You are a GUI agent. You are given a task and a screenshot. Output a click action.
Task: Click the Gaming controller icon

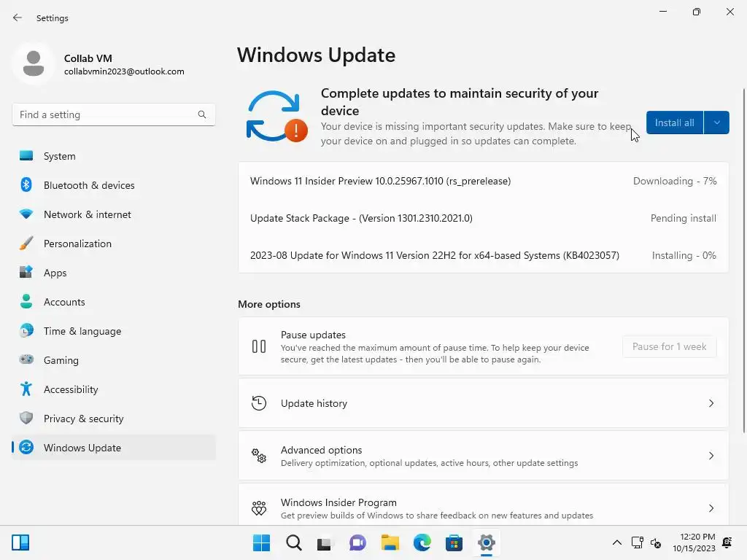pyautogui.click(x=26, y=359)
